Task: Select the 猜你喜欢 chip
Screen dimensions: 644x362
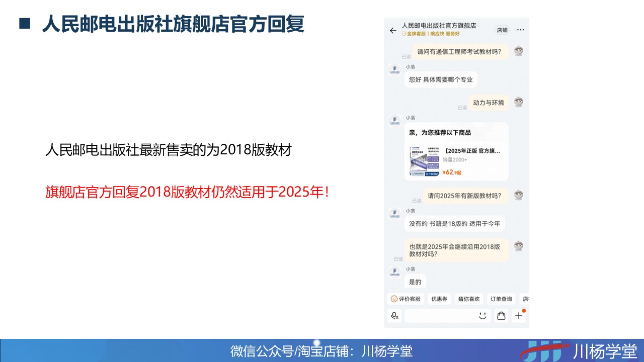Action: click(x=469, y=299)
